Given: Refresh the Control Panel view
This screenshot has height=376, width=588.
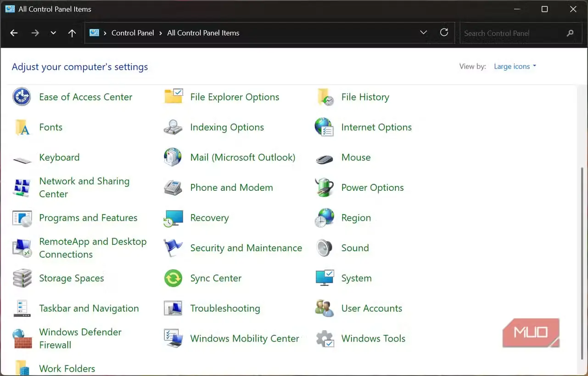Looking at the screenshot, I should pos(444,33).
